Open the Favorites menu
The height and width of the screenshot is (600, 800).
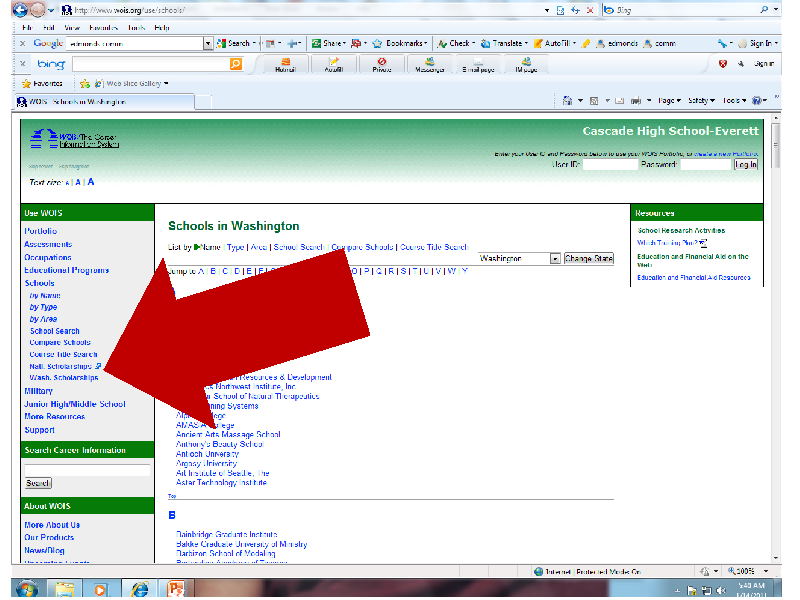[x=104, y=28]
